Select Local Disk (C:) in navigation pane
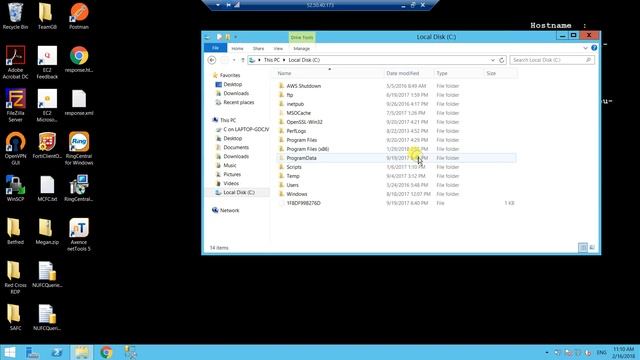Screen dimensions: 640x360 click(239, 193)
